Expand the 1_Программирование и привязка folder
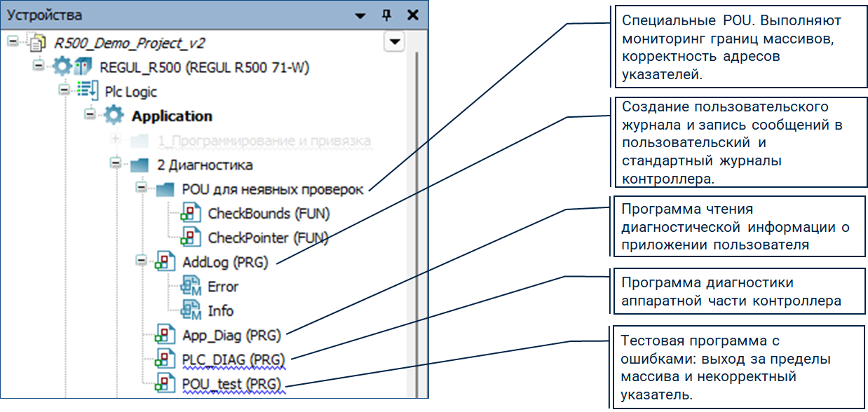 [116, 140]
